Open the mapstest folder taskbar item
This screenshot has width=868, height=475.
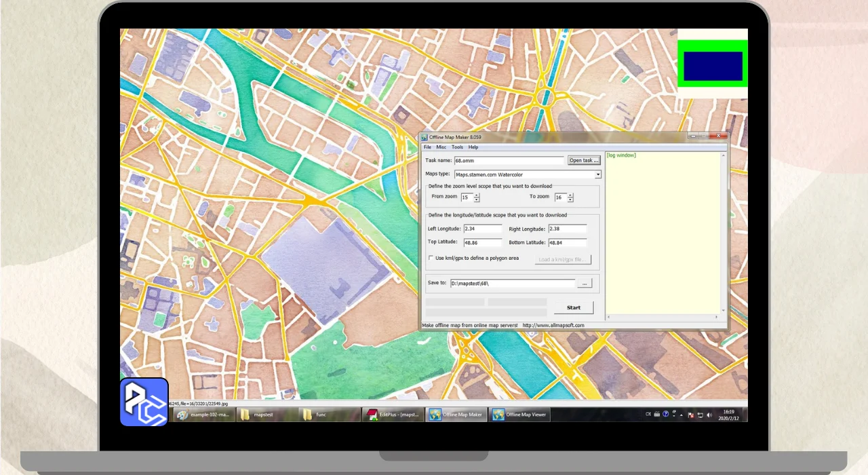tap(262, 415)
